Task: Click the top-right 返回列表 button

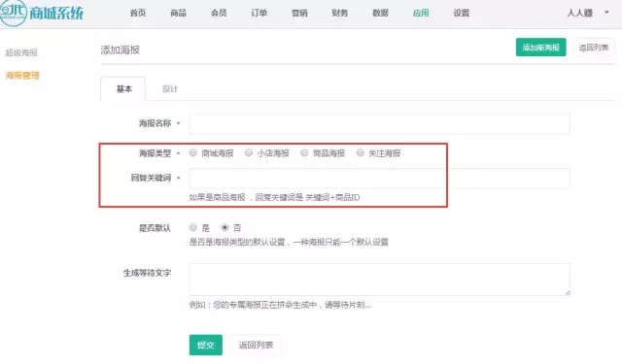Action: coord(594,48)
